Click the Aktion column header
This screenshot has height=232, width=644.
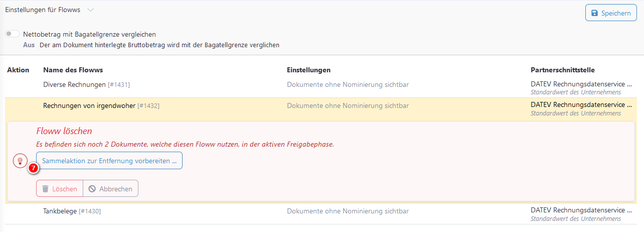click(x=18, y=70)
